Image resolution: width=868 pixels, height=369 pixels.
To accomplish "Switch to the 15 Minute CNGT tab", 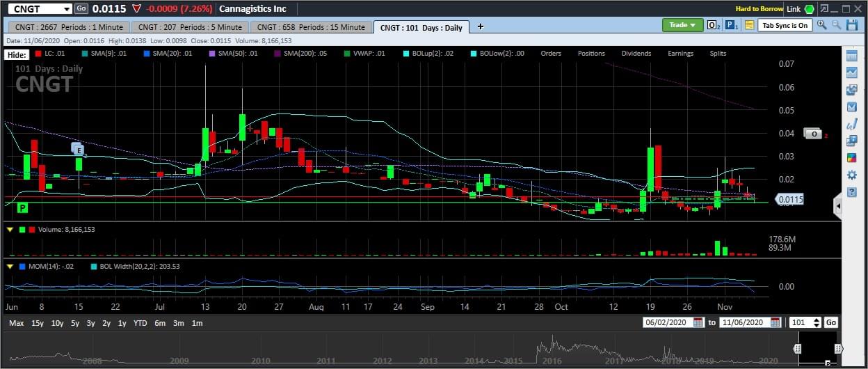I will [x=310, y=27].
